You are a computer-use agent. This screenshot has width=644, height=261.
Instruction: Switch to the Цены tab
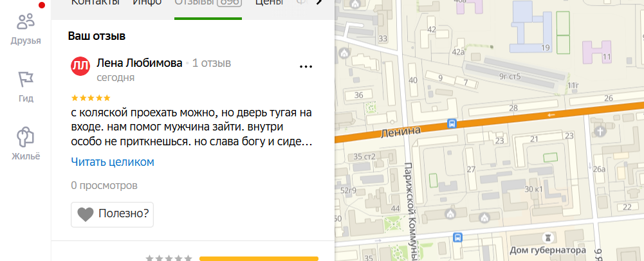click(269, 2)
